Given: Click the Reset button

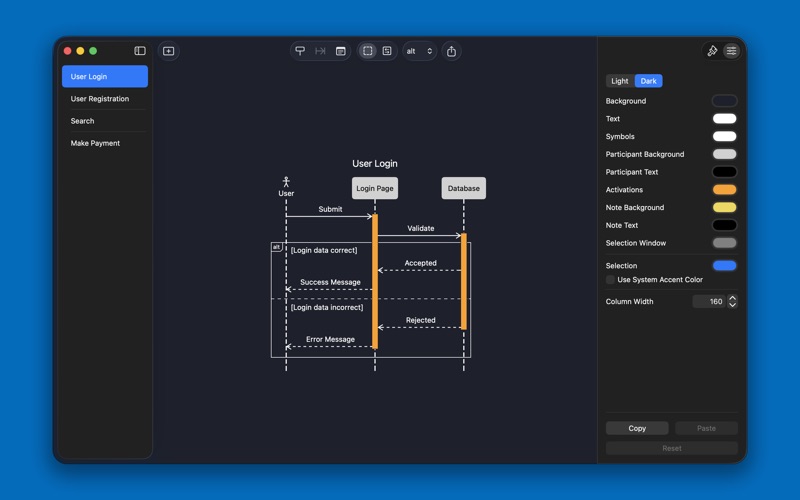Looking at the screenshot, I should (x=671, y=448).
